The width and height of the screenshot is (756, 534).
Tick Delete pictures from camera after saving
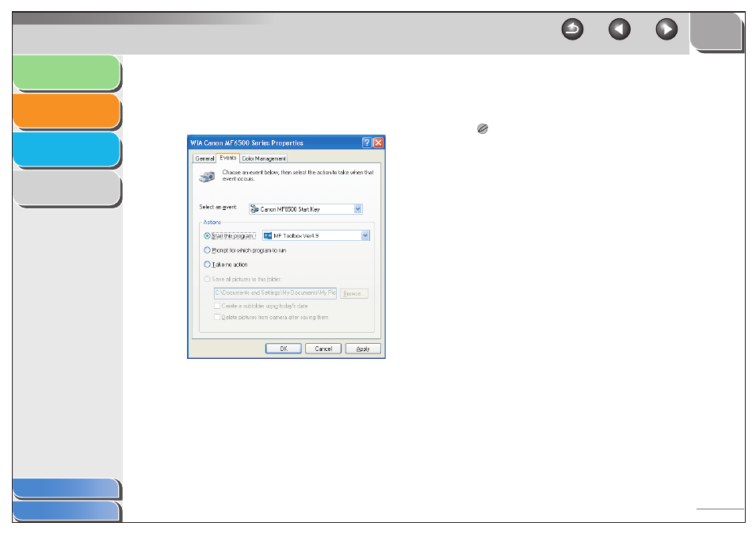point(217,317)
